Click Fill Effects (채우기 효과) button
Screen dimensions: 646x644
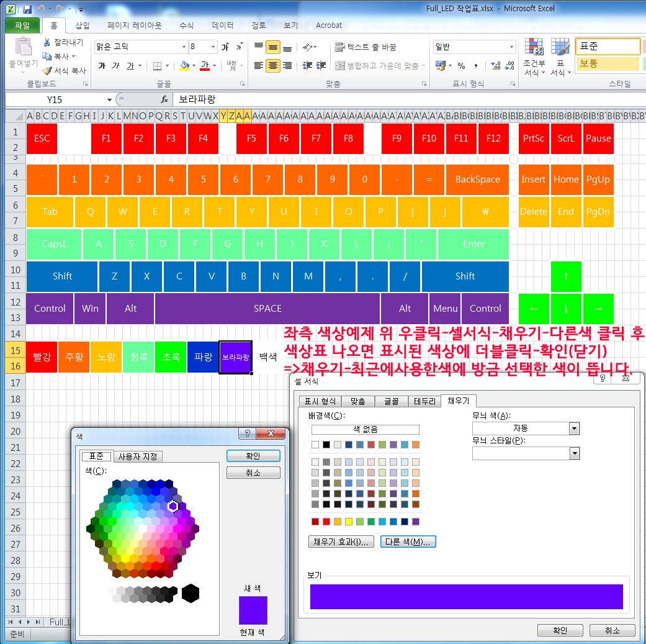click(341, 542)
